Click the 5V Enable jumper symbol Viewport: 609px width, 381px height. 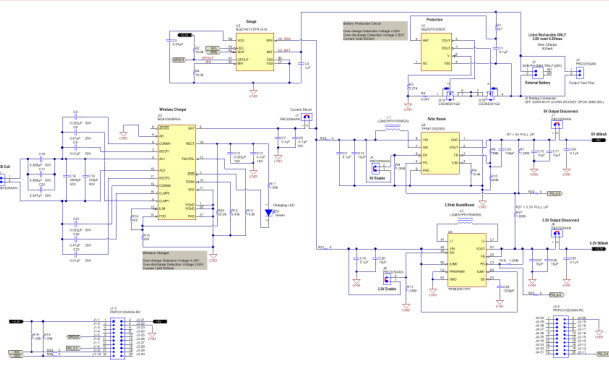pyautogui.click(x=376, y=168)
